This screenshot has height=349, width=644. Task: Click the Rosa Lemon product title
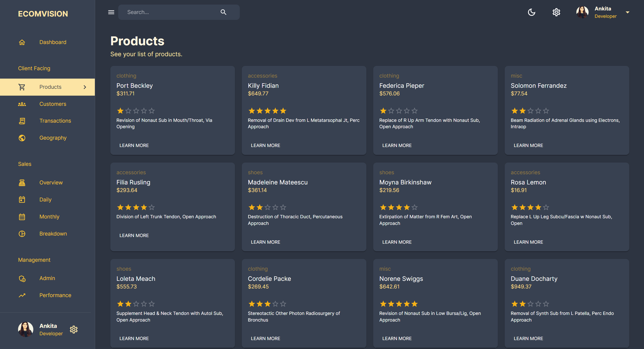[x=528, y=182]
